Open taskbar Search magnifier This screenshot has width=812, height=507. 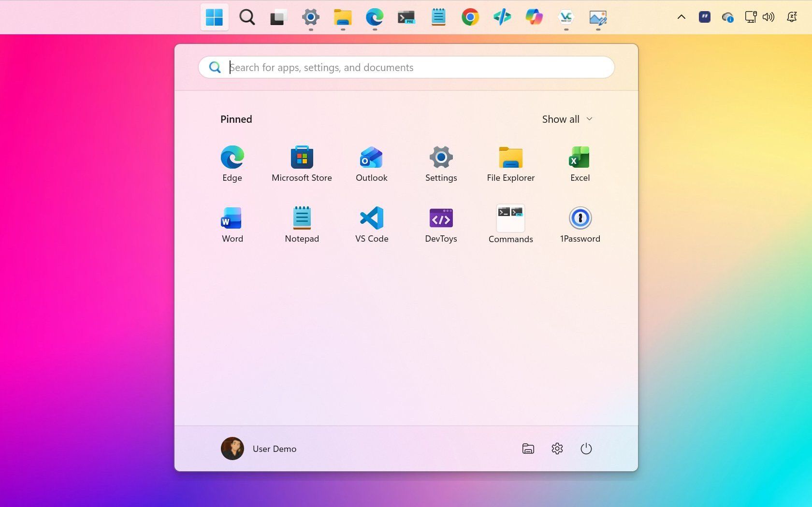click(247, 17)
